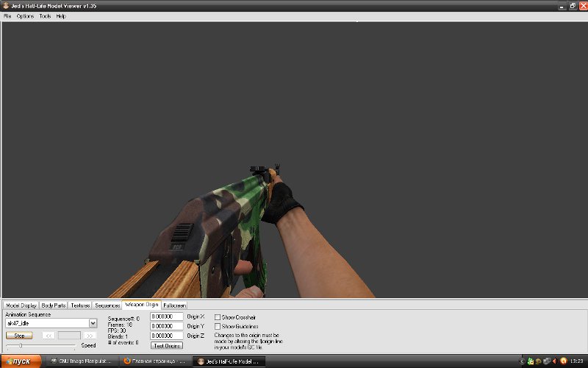Step to next frame with >> button
The height and width of the screenshot is (368, 588).
(x=90, y=336)
